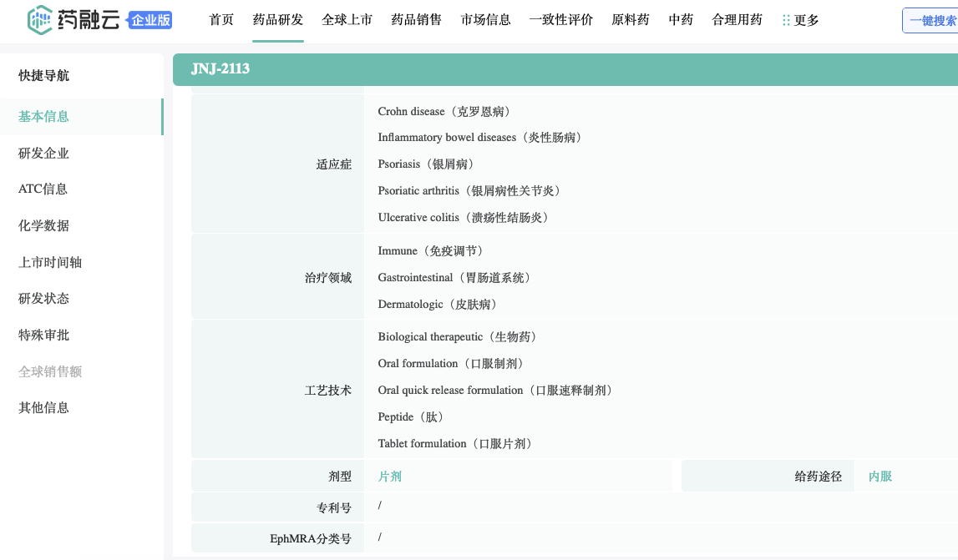The image size is (958, 560).
Task: Click the 给药途径 label
Action: [x=818, y=477]
